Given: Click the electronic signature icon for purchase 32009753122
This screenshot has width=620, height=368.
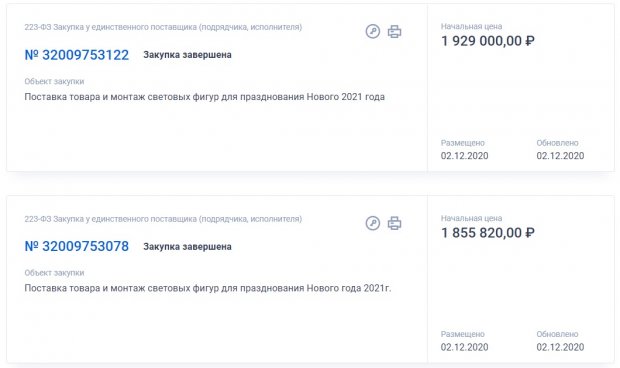Looking at the screenshot, I should 372,31.
